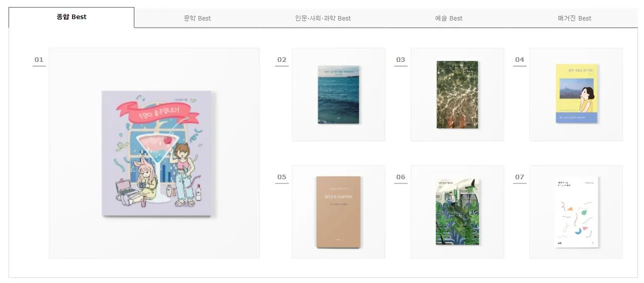This screenshot has width=644, height=283.
Task: Click the rank number 06 label
Action: coord(400,177)
